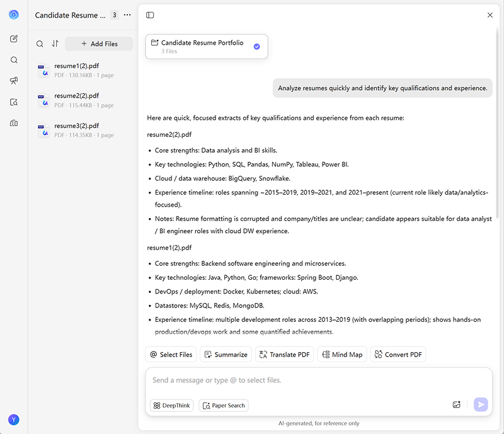Open the three-dot menu beside the chat title
This screenshot has height=434, width=504.
point(127,14)
